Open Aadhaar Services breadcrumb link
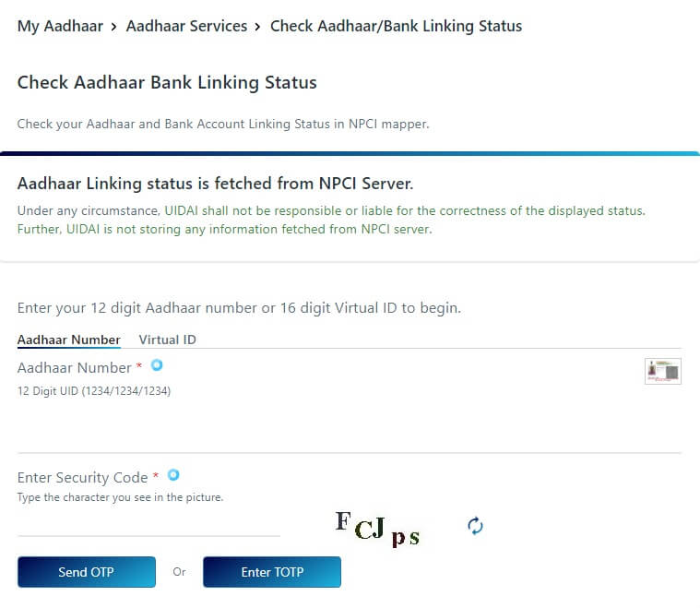This screenshot has width=700, height=608. tap(186, 27)
